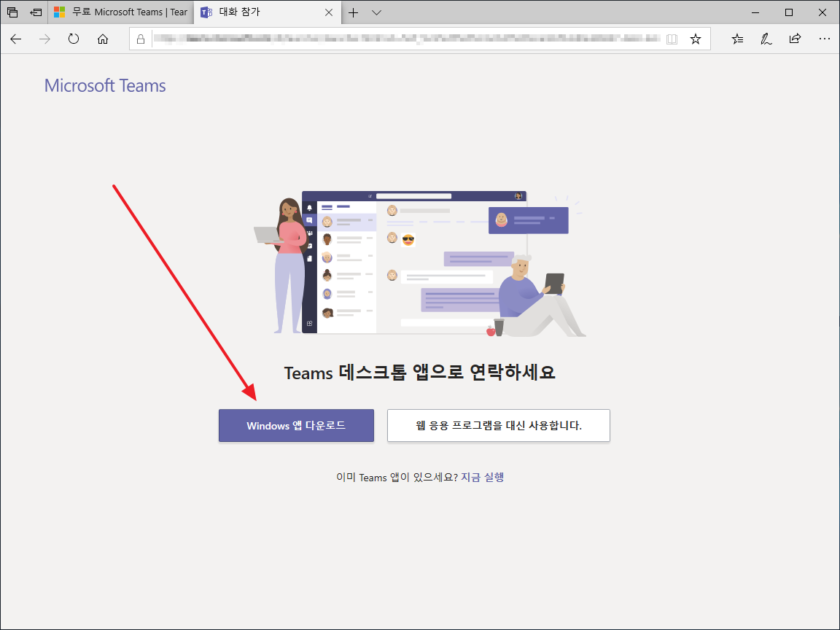Click 웹 응용 프로그램을 대신 사용합니다 button

coord(499,425)
